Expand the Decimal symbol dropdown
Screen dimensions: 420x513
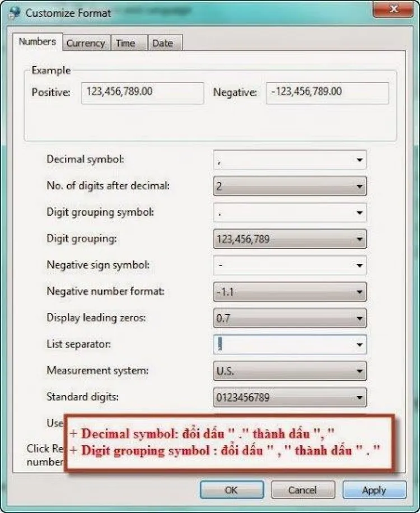pos(359,160)
